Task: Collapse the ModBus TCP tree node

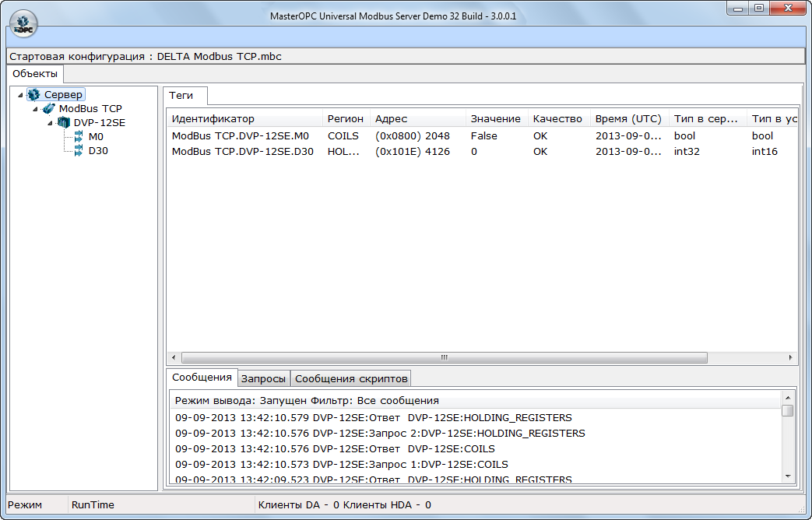Action: coord(35,109)
